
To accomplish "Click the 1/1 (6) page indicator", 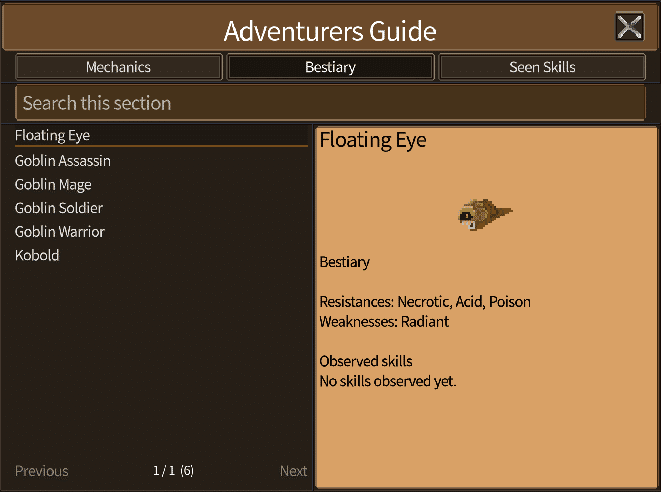I will 173,470.
